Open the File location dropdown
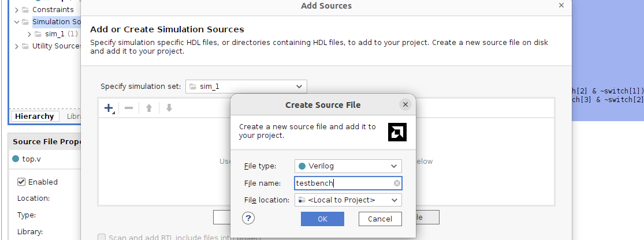Screen dimensions: 644x240 pyautogui.click(x=348, y=200)
